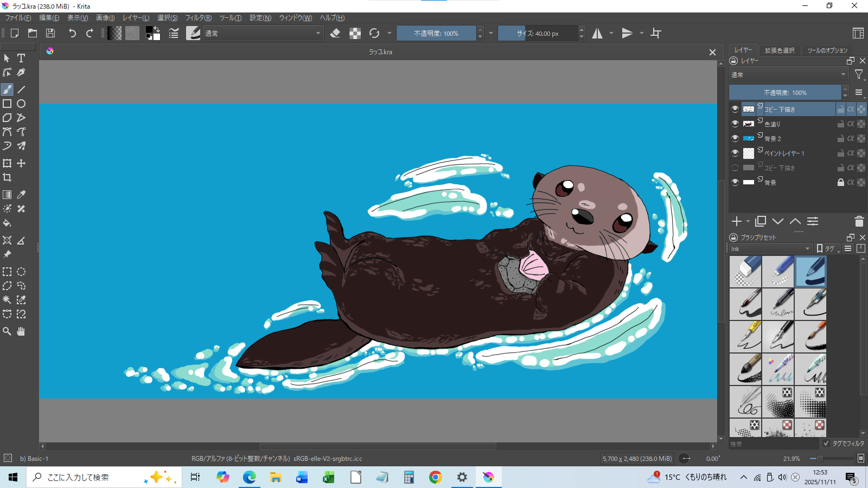Toggle the タグでフィルタ checkbox
The image size is (868, 488).
[826, 444]
